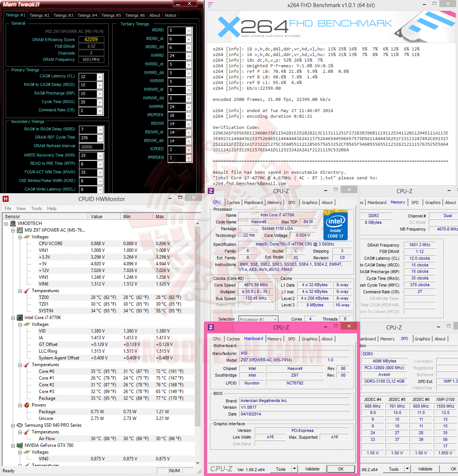Image resolution: width=458 pixels, height=476 pixels.
Task: Click the Z icon of the CPU-Z CPU-tab window
Action: pyautogui.click(x=211, y=191)
